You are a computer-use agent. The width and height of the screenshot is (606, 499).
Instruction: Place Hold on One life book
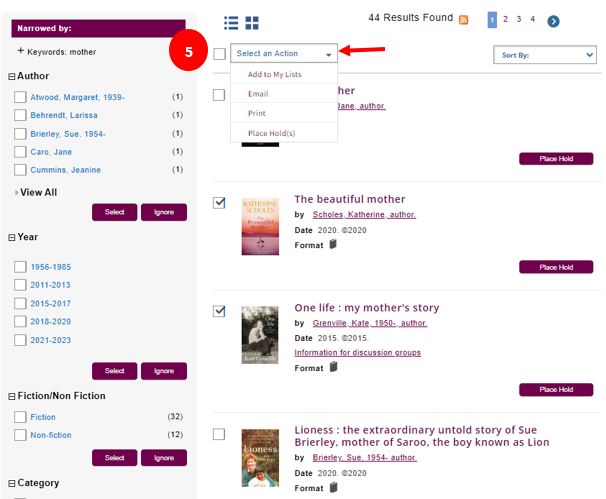tap(555, 390)
